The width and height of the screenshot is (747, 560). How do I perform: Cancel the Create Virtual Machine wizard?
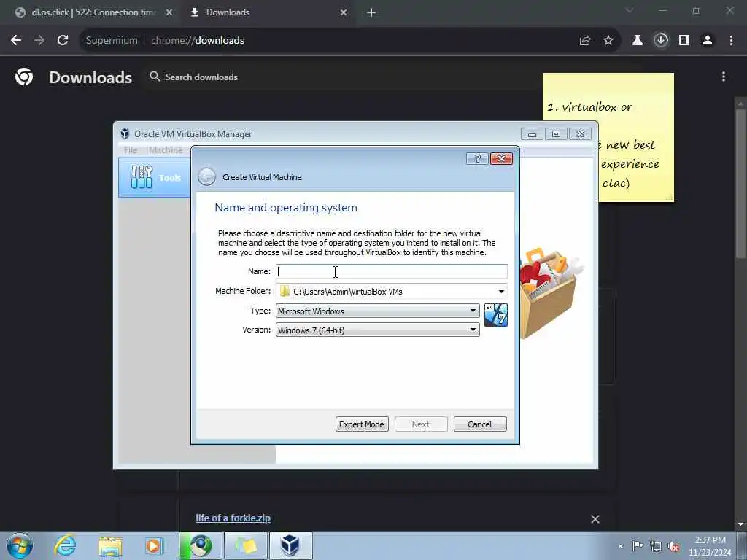click(480, 424)
